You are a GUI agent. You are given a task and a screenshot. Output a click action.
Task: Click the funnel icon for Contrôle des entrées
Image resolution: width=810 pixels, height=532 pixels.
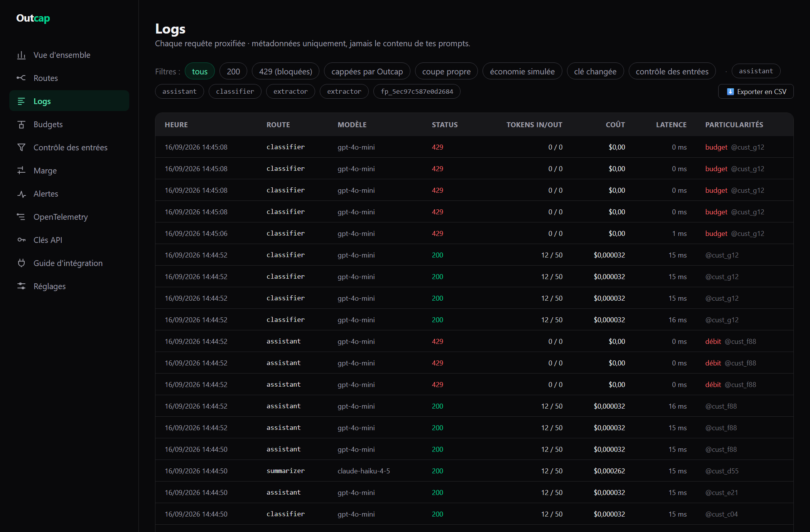tap(22, 148)
